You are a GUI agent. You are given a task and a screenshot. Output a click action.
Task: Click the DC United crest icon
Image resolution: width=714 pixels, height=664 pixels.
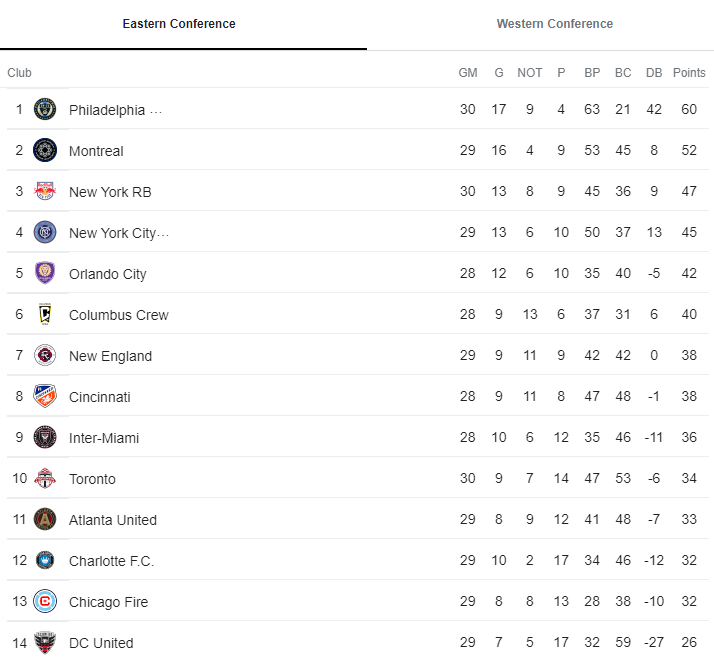(45, 642)
